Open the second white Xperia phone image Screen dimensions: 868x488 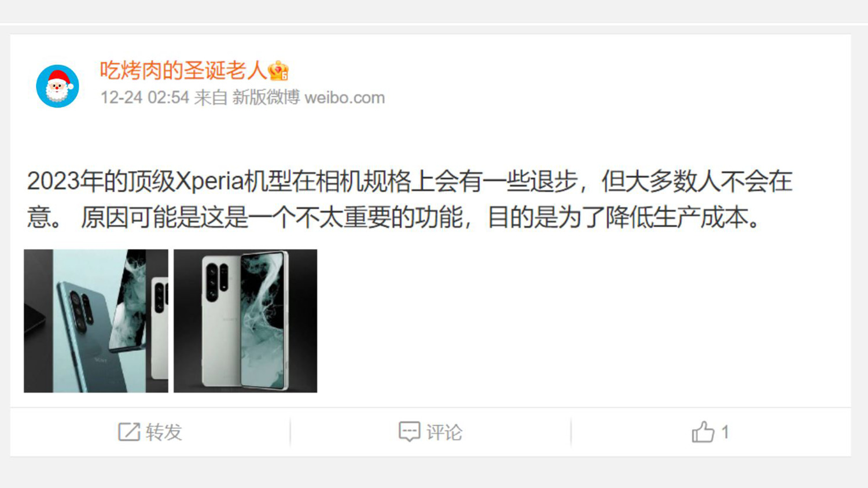(245, 321)
